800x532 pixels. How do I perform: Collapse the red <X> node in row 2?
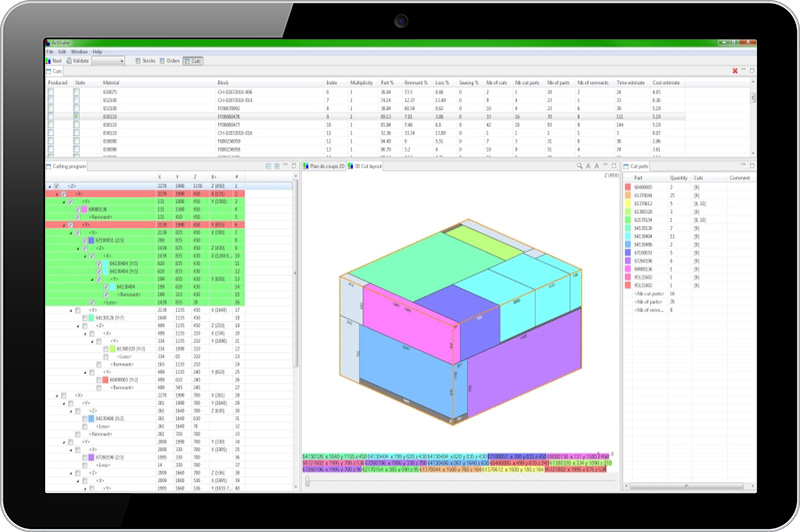pyautogui.click(x=56, y=194)
